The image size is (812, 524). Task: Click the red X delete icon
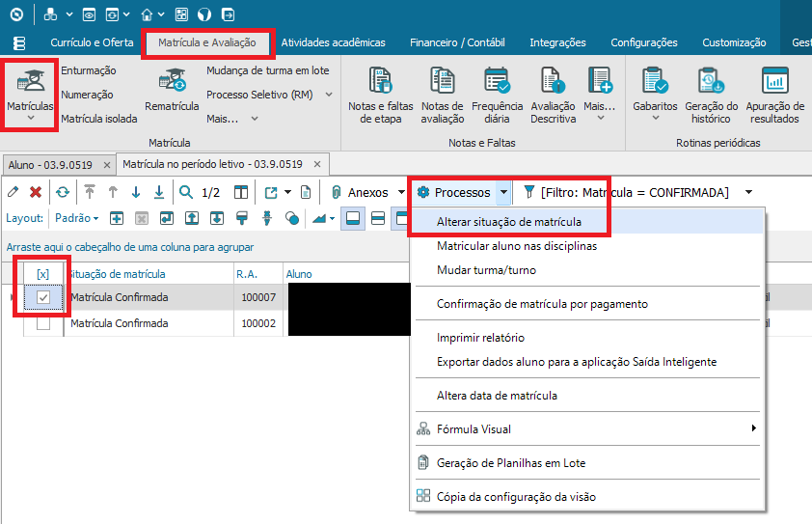pyautogui.click(x=36, y=192)
